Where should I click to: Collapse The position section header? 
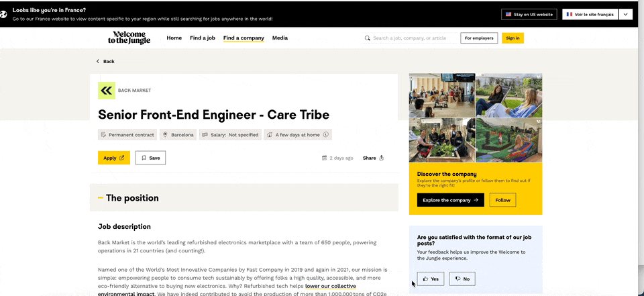(x=244, y=198)
